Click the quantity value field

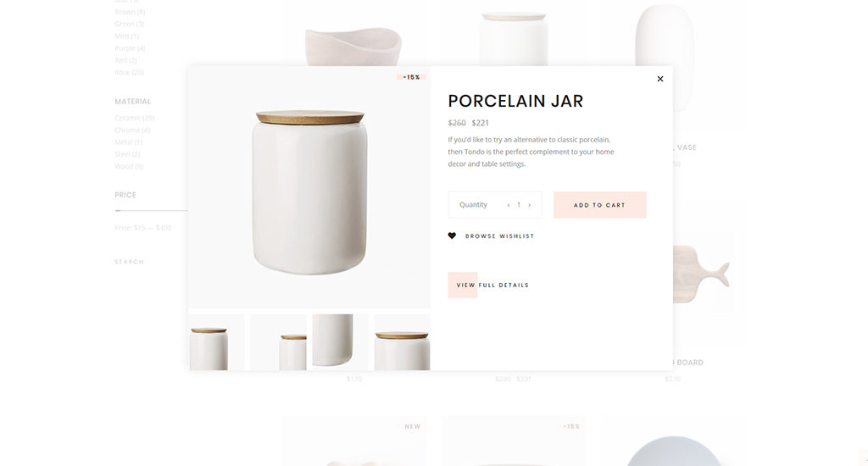point(519,205)
